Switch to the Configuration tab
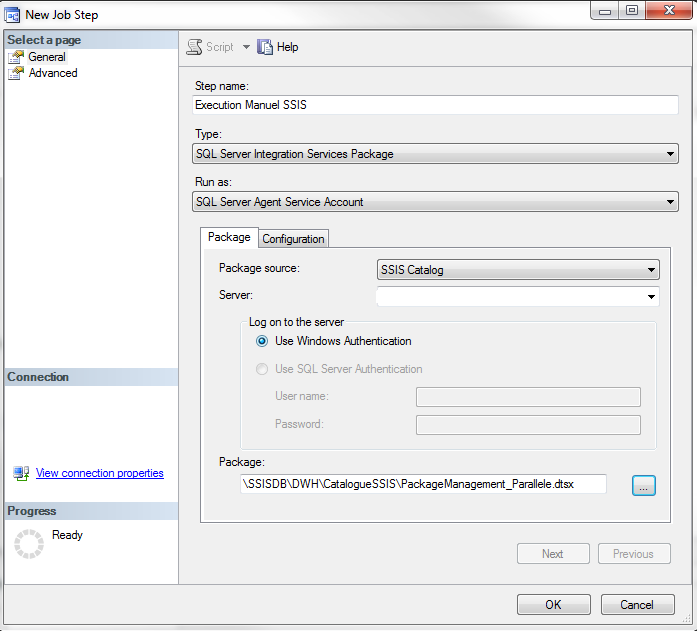 (x=293, y=239)
